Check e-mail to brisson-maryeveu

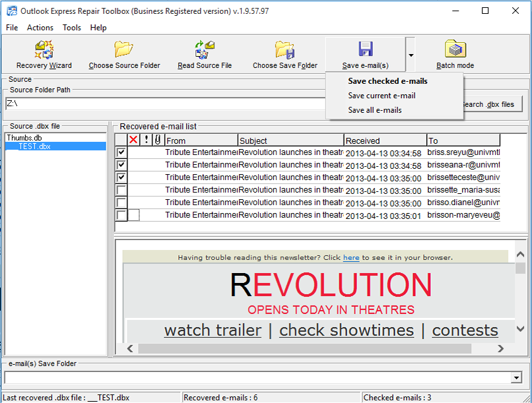[x=121, y=215]
